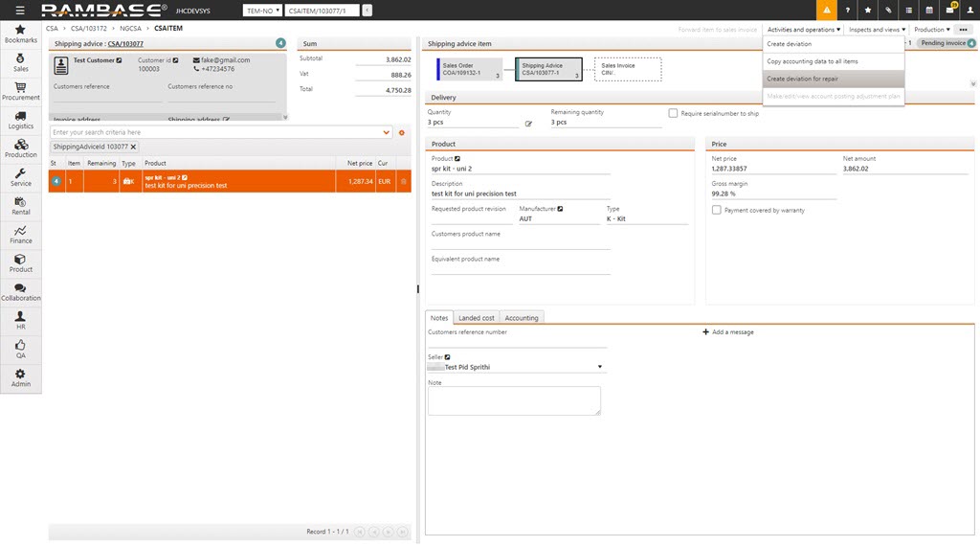Click the edit quantity icon
This screenshot has width=980, height=546.
pos(528,124)
